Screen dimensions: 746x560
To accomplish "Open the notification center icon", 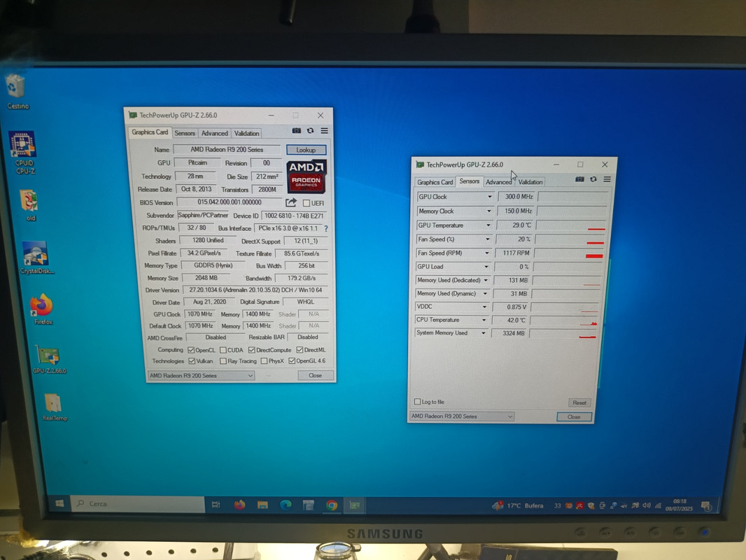I will tap(706, 506).
